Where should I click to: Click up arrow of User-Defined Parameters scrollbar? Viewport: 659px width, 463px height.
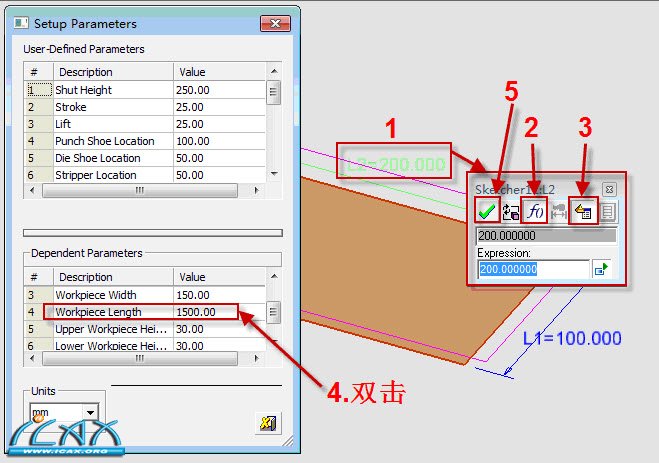click(x=274, y=71)
